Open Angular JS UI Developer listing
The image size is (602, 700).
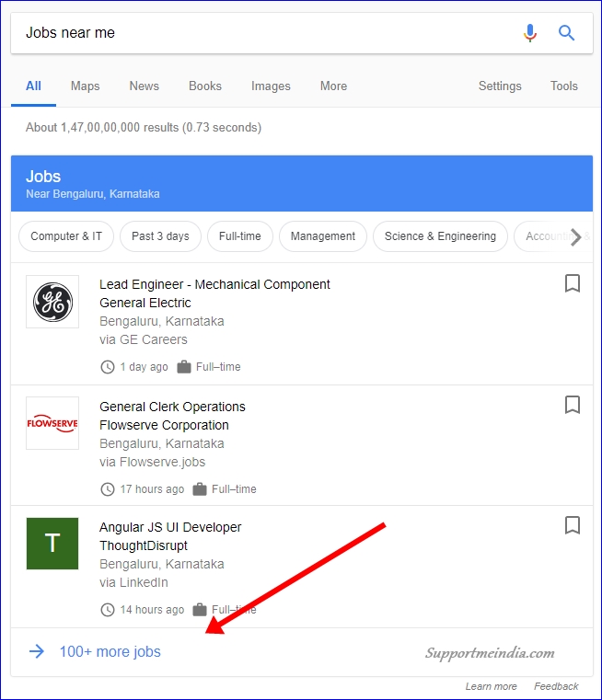(x=170, y=527)
